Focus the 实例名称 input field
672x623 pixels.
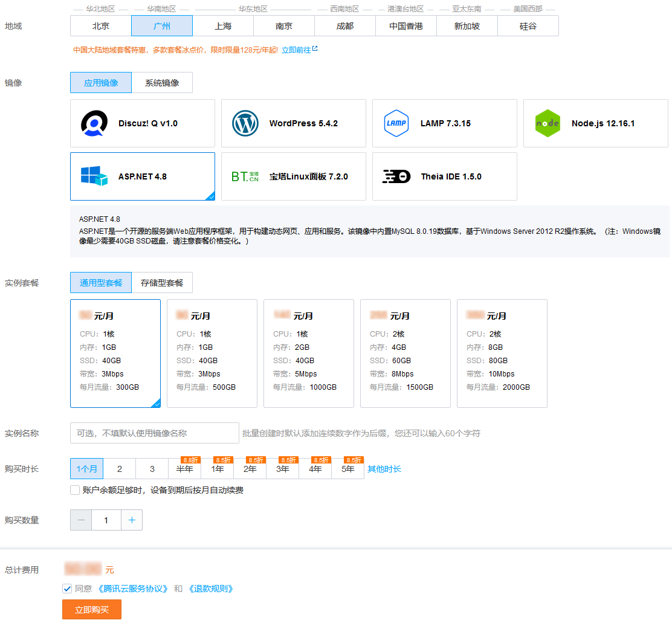point(155,433)
